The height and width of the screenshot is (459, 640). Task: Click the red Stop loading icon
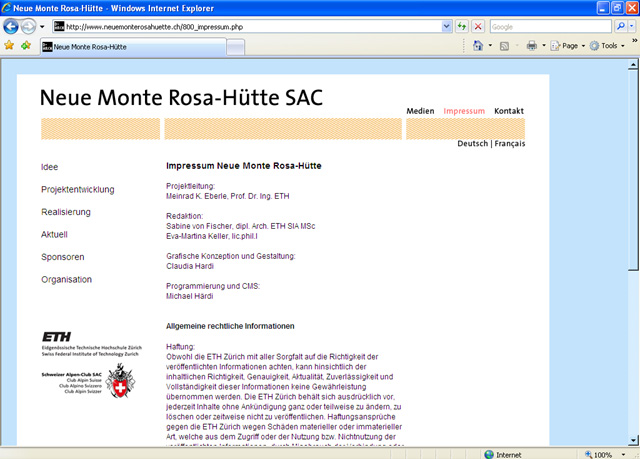tap(478, 26)
